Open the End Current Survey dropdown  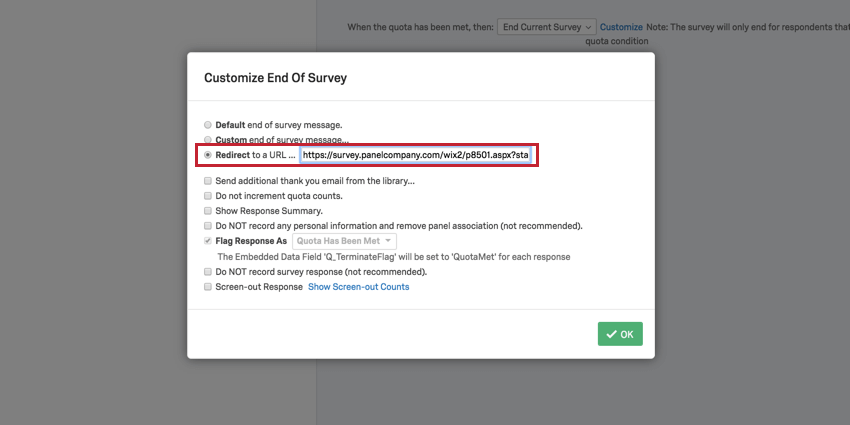(547, 26)
